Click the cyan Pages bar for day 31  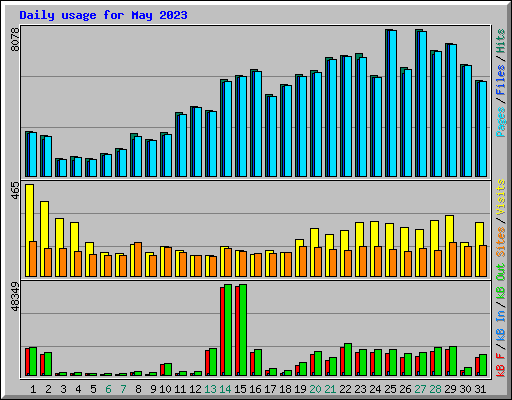[483, 129]
